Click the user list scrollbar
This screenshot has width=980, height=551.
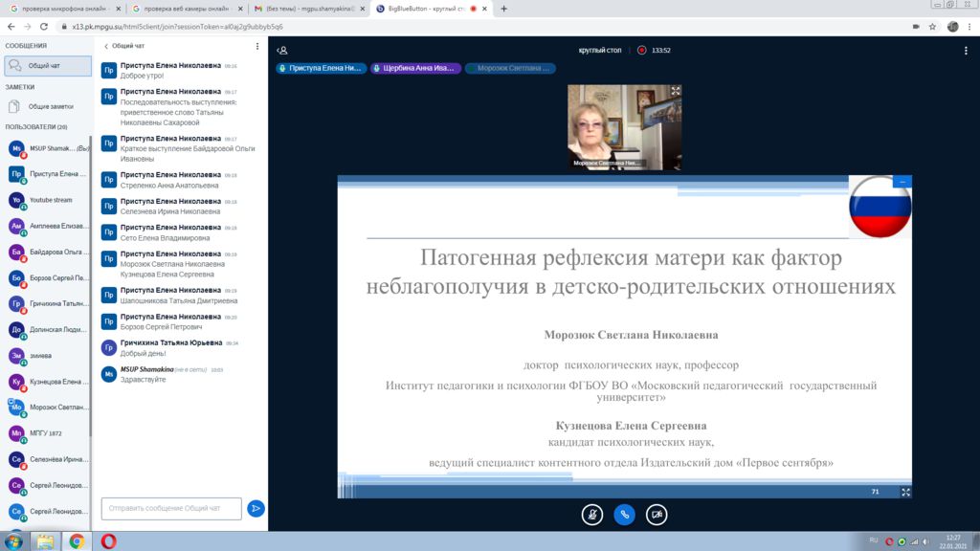point(91,287)
